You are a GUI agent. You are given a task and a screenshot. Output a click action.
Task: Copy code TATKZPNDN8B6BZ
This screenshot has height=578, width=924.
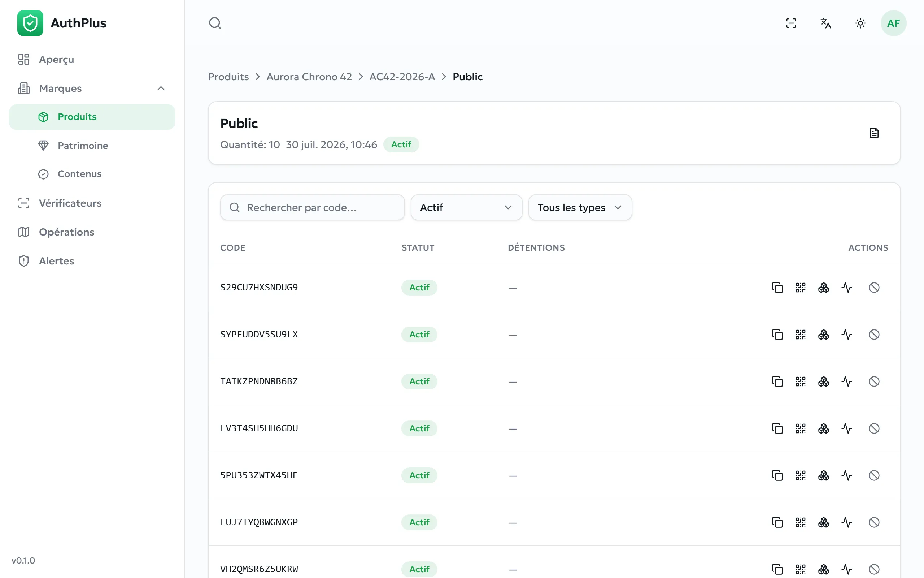pyautogui.click(x=777, y=381)
